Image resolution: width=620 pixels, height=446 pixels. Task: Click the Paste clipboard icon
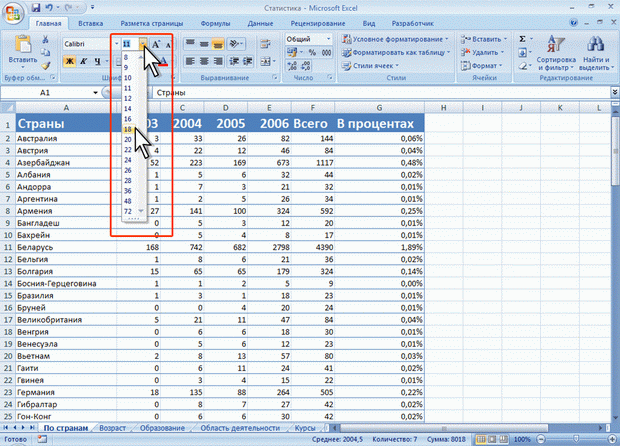(x=23, y=44)
